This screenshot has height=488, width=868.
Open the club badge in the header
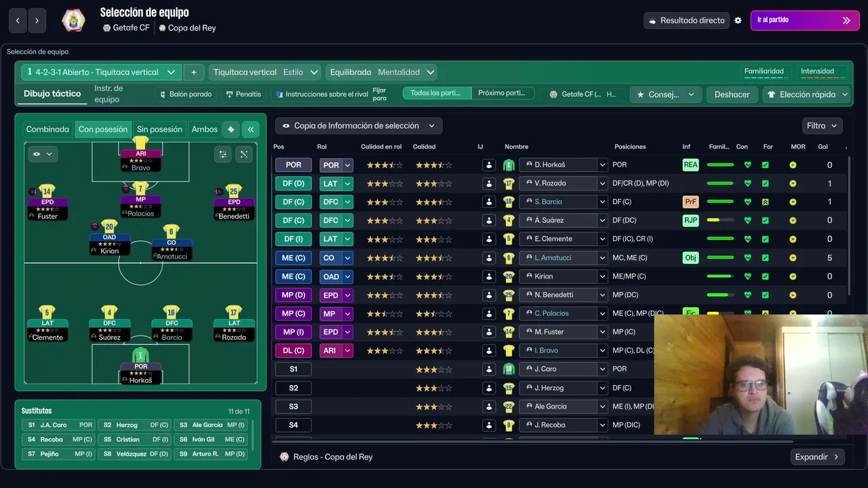point(73,20)
